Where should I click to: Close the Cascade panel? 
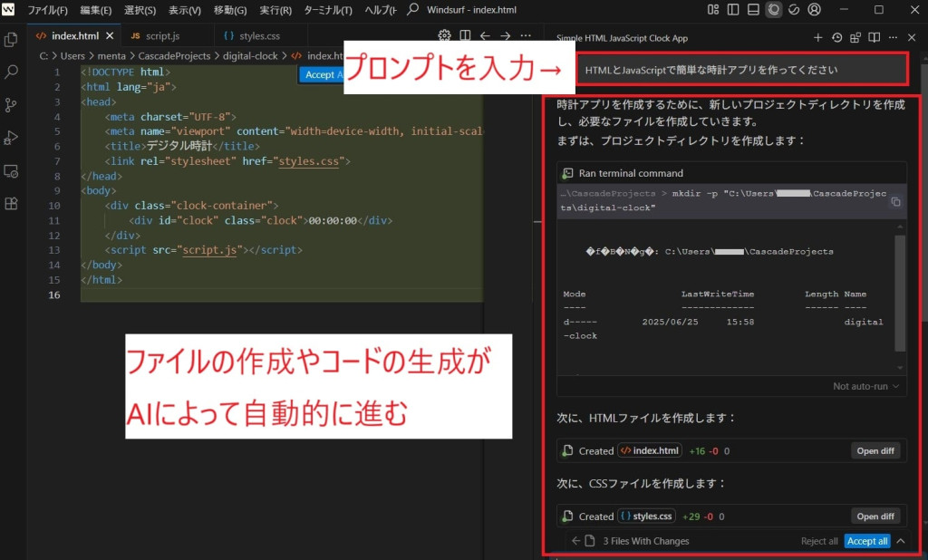pyautogui.click(x=912, y=37)
